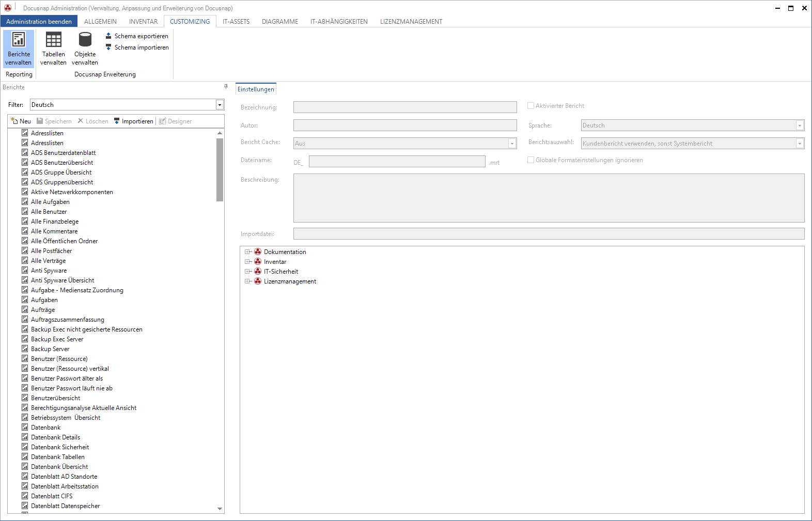Select the Alle Öffentlichen Ordner report
The width and height of the screenshot is (812, 521).
(x=64, y=241)
